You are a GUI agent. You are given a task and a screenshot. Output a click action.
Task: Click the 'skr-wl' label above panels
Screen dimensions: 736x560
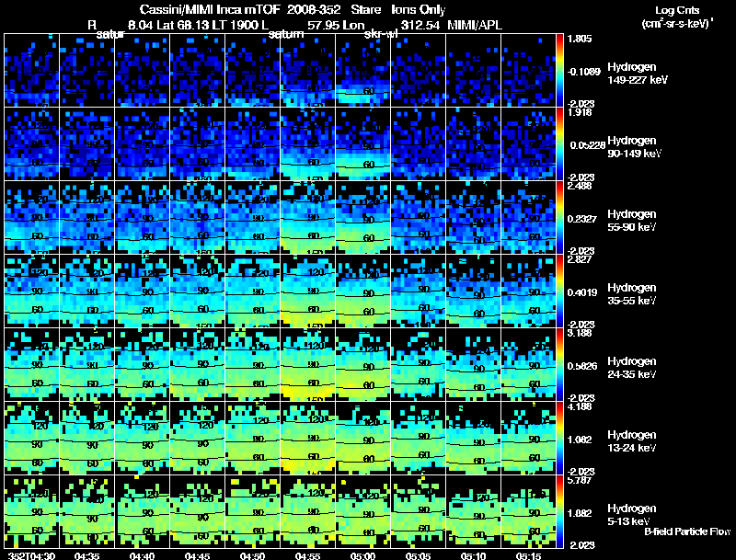point(381,34)
